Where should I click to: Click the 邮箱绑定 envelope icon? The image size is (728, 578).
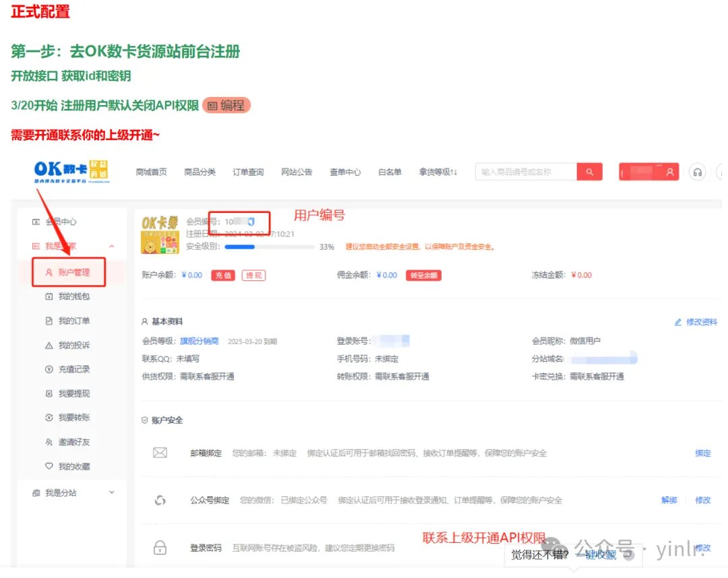(160, 453)
